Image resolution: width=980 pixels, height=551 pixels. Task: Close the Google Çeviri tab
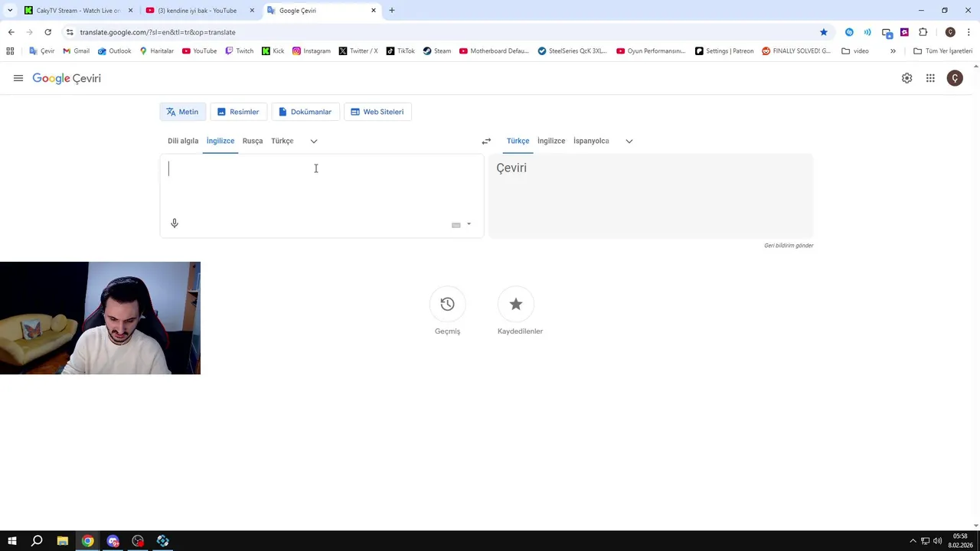coord(374,11)
